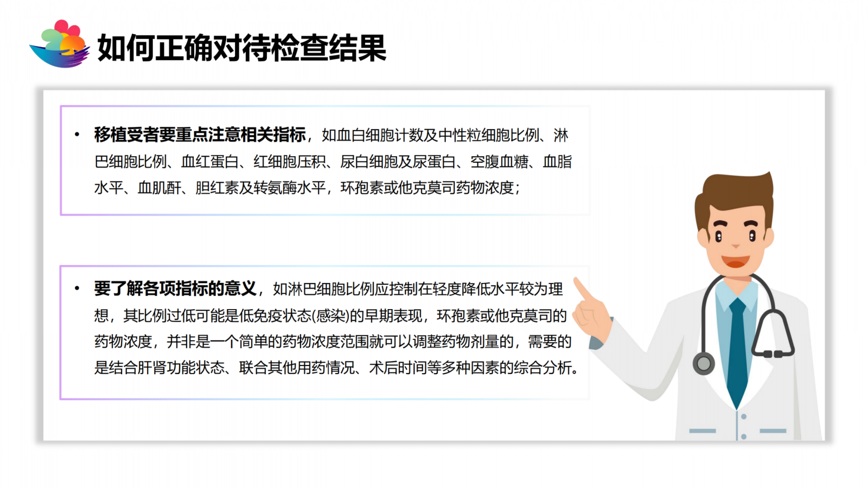
Task: Click the colorful hand logo icon
Action: (60, 44)
